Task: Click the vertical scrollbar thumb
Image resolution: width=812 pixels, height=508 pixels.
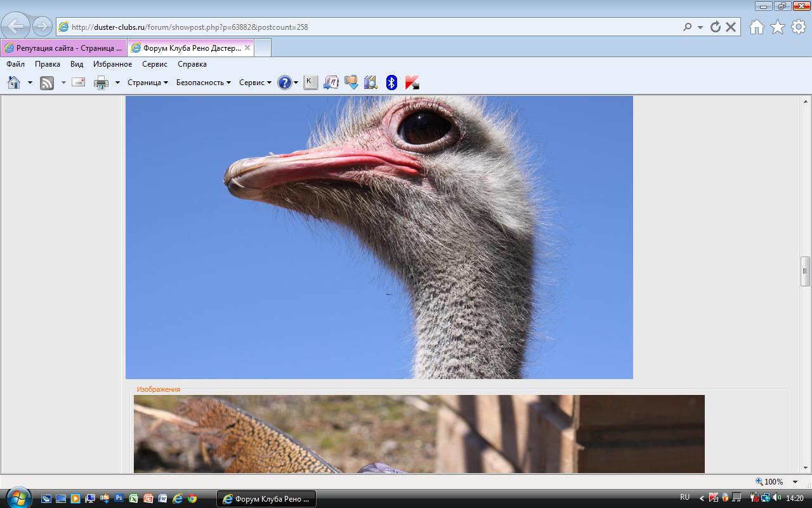Action: (x=806, y=271)
